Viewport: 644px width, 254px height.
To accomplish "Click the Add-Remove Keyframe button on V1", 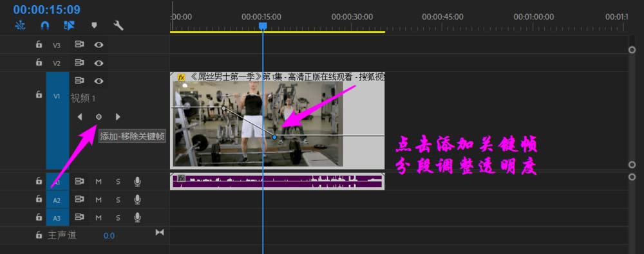I will [99, 117].
